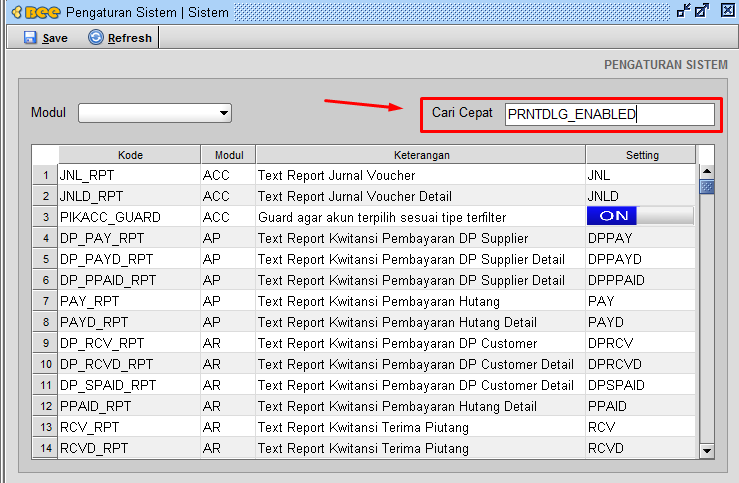Click the scrollbar up arrow

(706, 172)
